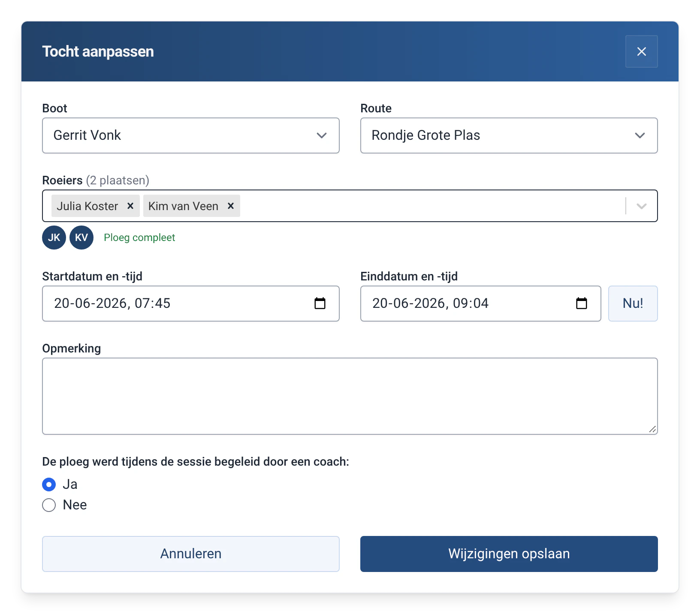Click the Einddatum en -tijd field
This screenshot has width=700, height=614.
(481, 304)
